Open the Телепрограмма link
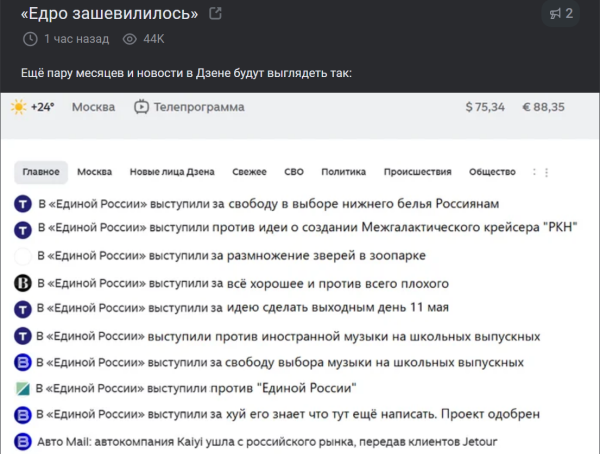Viewport: 600px width, 454px height. pyautogui.click(x=199, y=107)
